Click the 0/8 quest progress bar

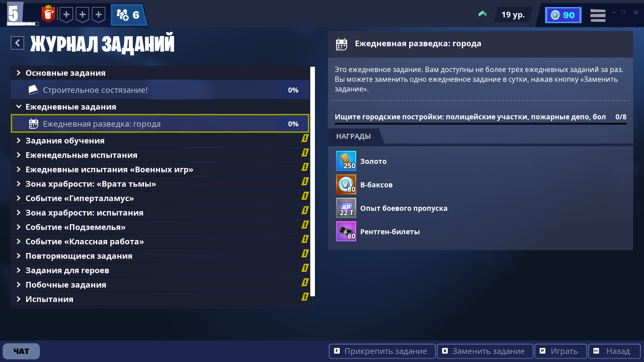(x=480, y=124)
